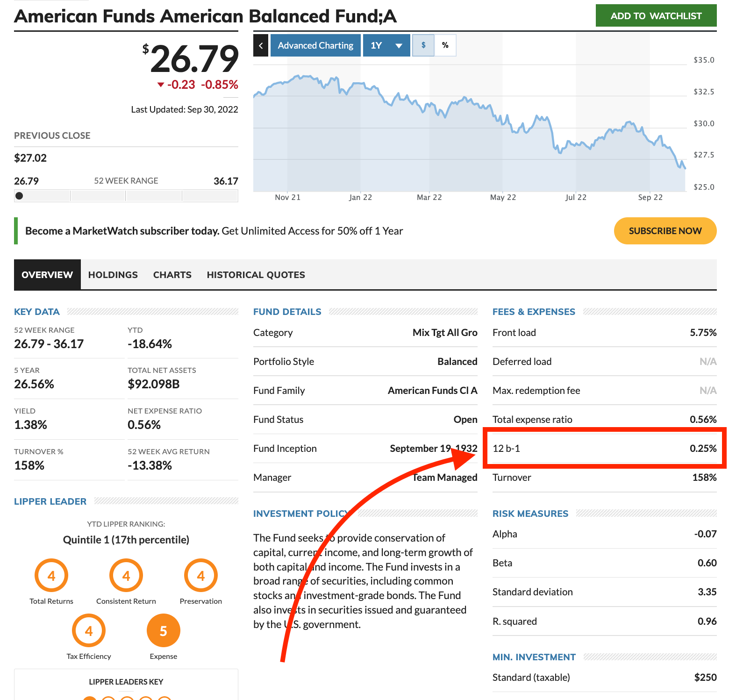Click the Total Net Assets $92.098B value

pyautogui.click(x=154, y=384)
